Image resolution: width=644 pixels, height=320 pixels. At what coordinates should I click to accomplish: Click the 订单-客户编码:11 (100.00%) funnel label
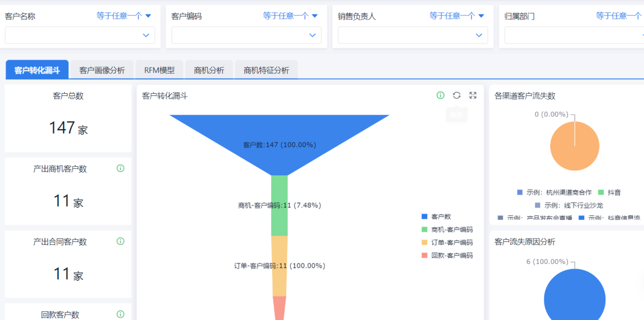click(x=280, y=265)
